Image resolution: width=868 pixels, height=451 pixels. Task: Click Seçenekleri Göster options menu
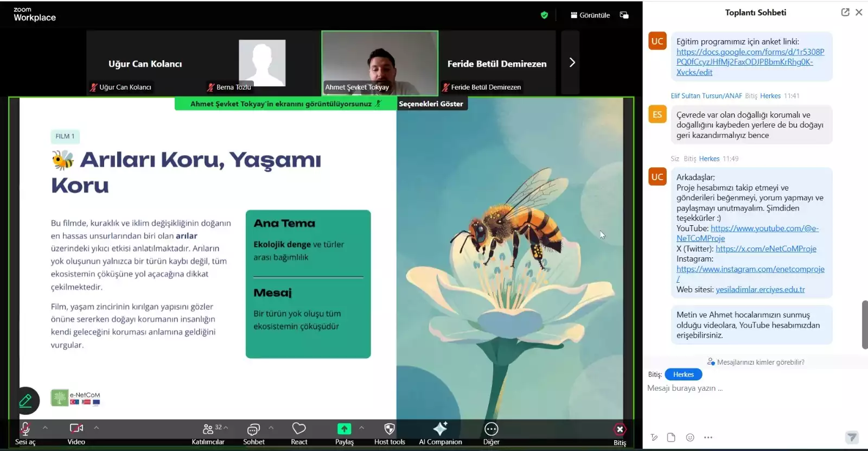[x=431, y=104]
